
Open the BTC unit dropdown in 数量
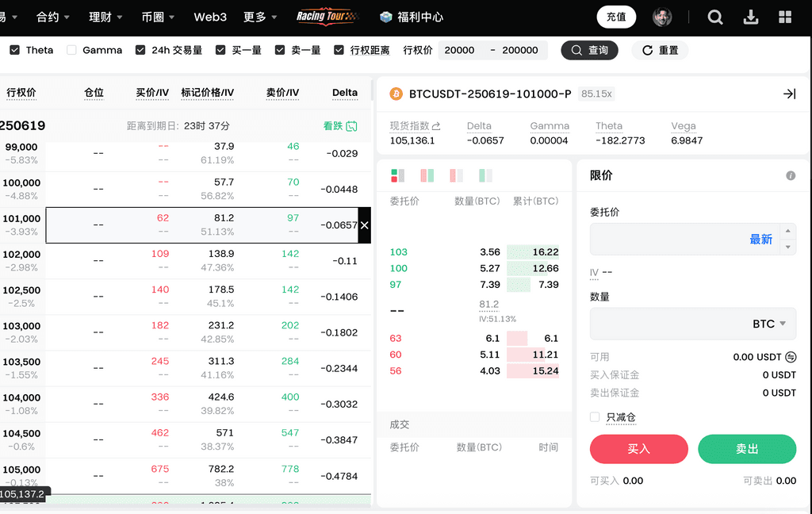point(768,324)
